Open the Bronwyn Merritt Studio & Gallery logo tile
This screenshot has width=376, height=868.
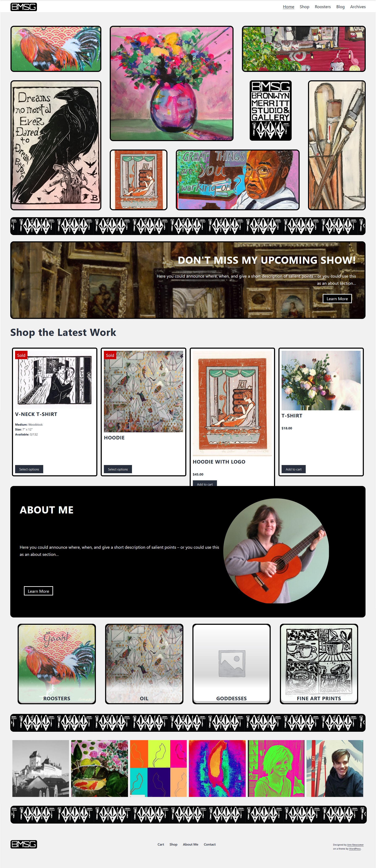(x=270, y=110)
